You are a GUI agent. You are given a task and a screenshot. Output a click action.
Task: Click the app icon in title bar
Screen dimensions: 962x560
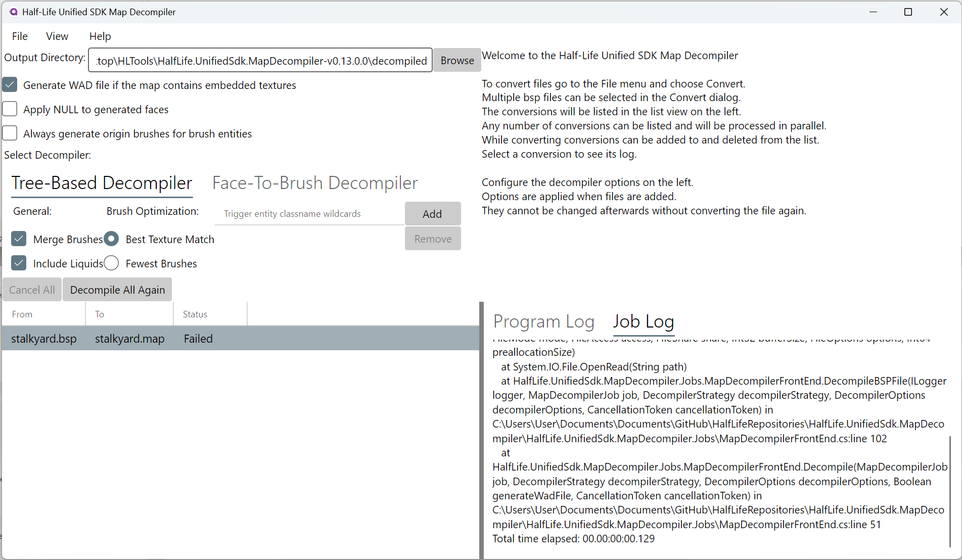[x=13, y=12]
